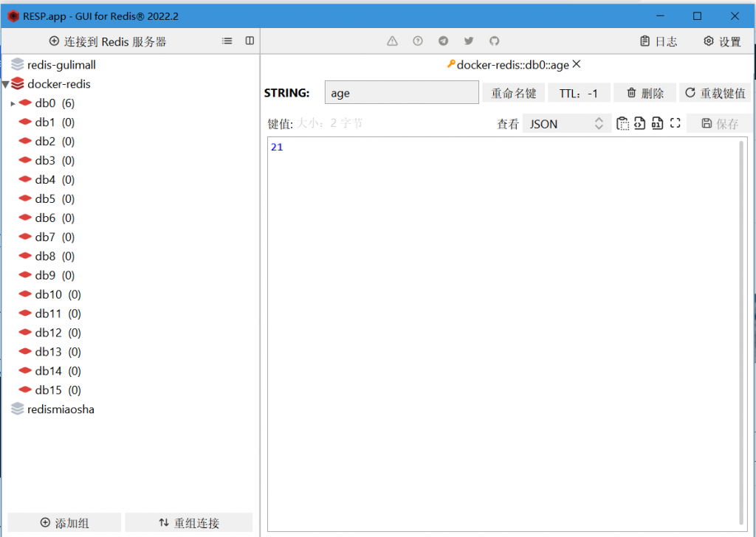This screenshot has width=756, height=537.
Task: Click the Twitter bird icon
Action: pos(469,41)
